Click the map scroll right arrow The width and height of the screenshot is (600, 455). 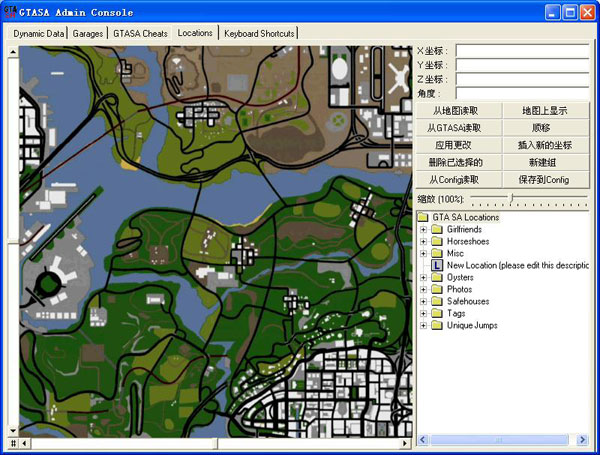[405, 444]
